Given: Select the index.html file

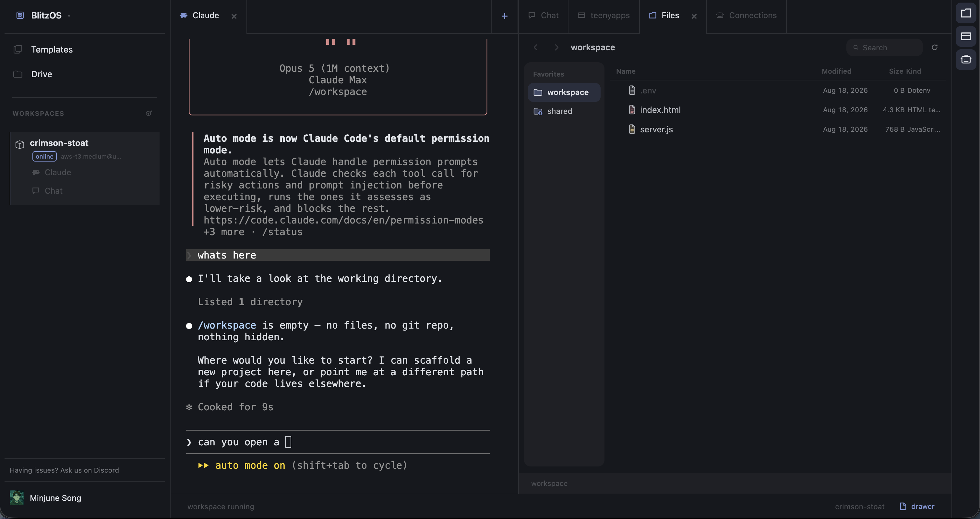Looking at the screenshot, I should point(778,110).
